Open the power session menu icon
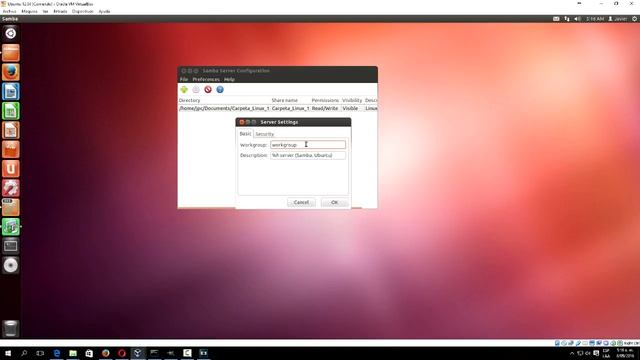Screen dimensions: 640x360 tap(635, 19)
